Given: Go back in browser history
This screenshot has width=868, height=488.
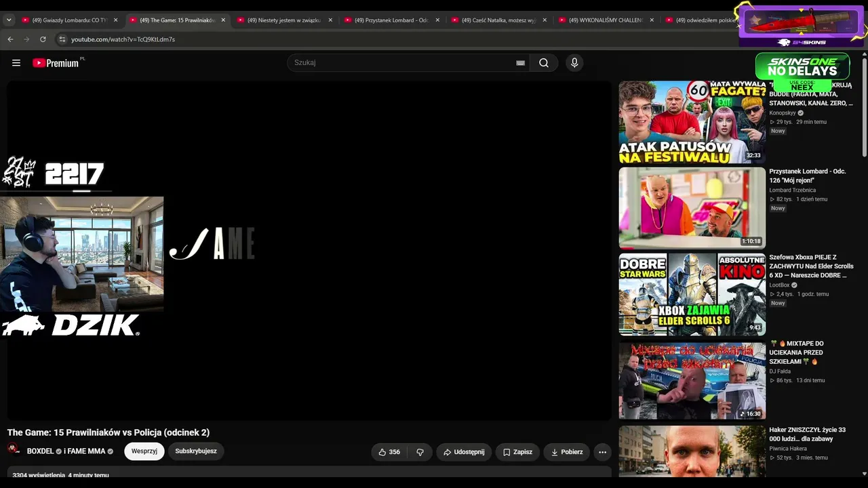Looking at the screenshot, I should point(10,39).
